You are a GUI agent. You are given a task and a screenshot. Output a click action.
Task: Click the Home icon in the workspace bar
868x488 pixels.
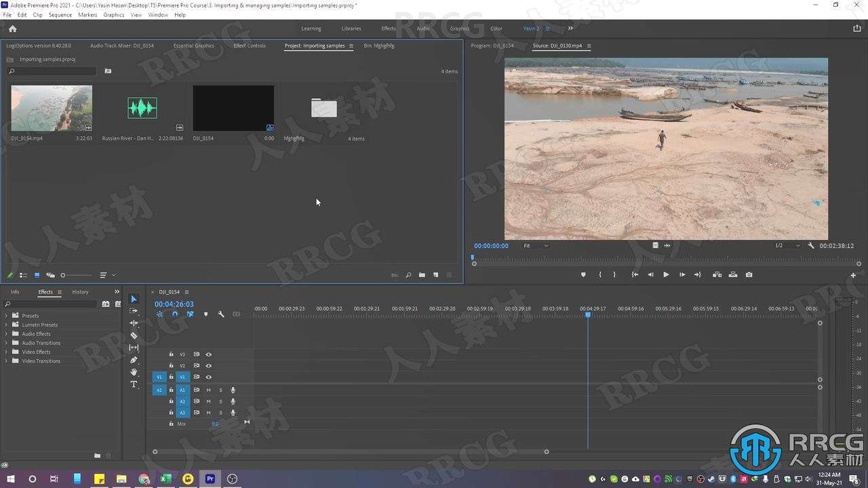coord(12,28)
